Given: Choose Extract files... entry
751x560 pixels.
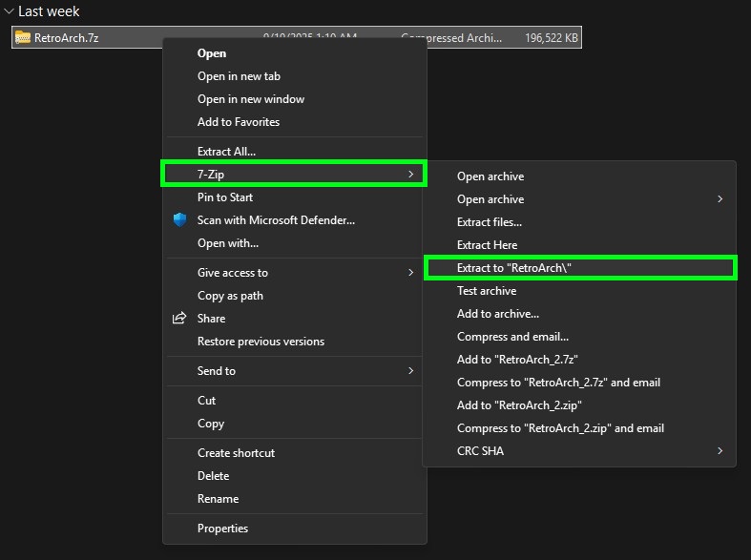Looking at the screenshot, I should point(489,222).
